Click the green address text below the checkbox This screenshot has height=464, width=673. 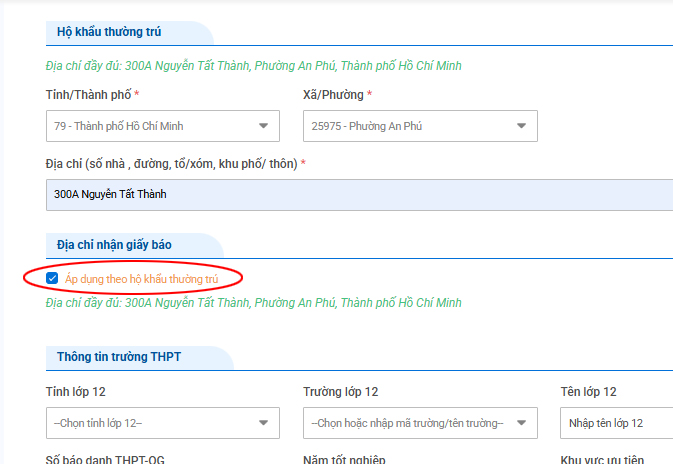(253, 302)
